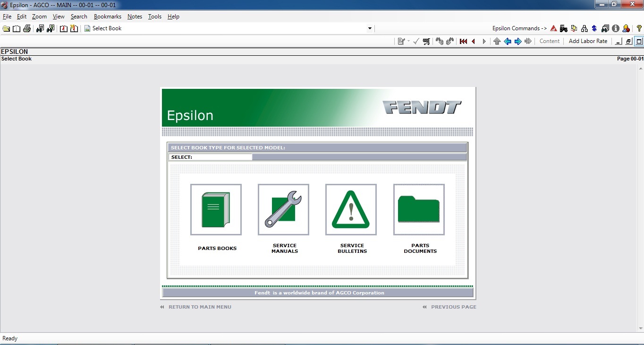Click the SERVICE BULLETINS label

(x=352, y=248)
